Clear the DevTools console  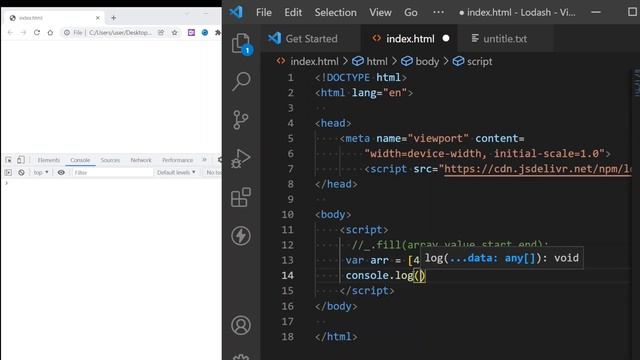(x=21, y=172)
